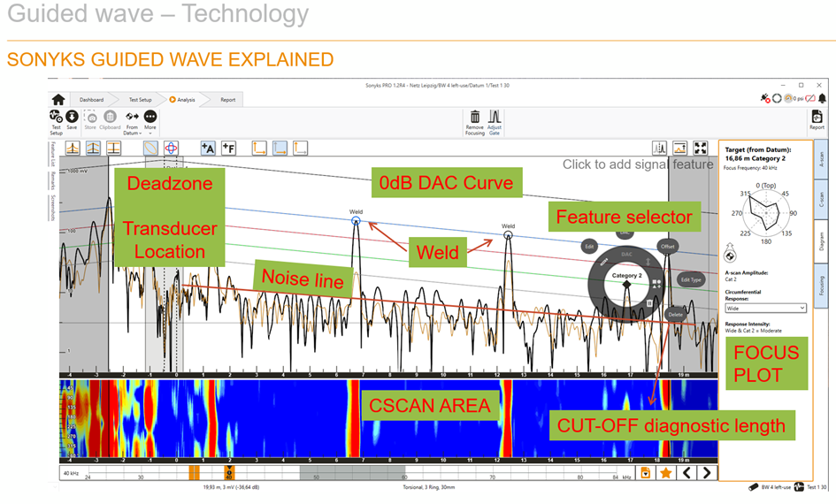Click the shapes icon on radial ring
Image resolution: width=836 pixels, height=504 pixels.
[x=656, y=284]
